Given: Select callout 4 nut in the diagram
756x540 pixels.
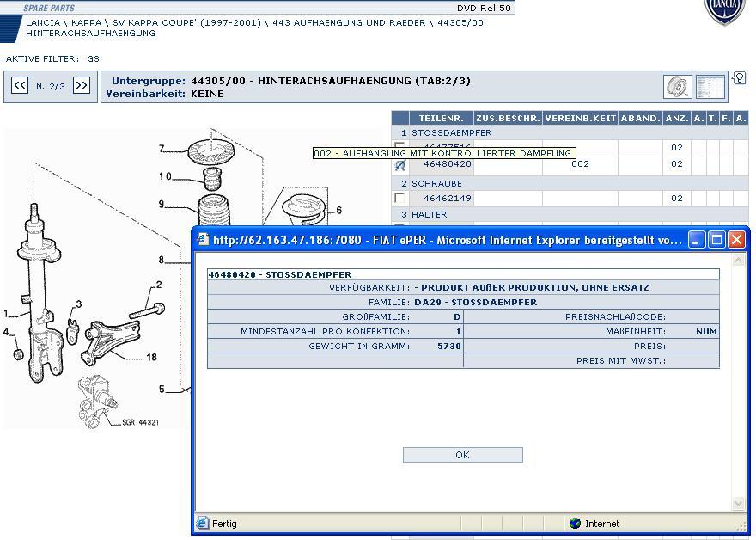Looking at the screenshot, I should [6, 332].
